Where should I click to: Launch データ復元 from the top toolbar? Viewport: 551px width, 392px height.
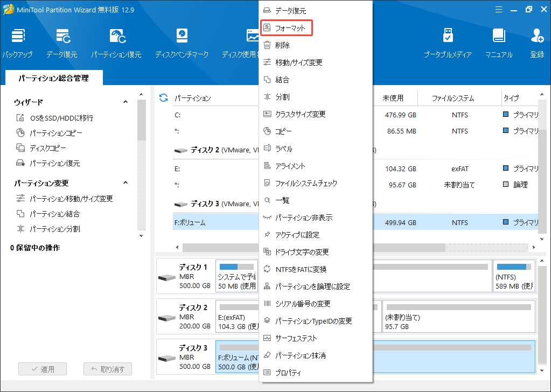coord(62,43)
